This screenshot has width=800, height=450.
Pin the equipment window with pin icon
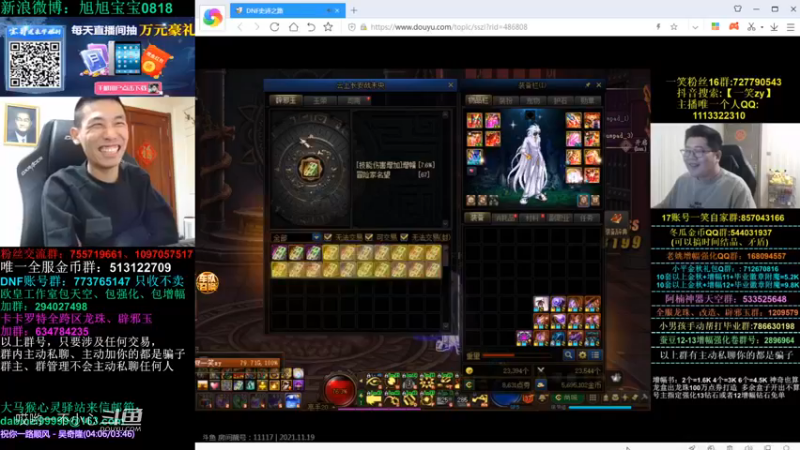click(588, 85)
